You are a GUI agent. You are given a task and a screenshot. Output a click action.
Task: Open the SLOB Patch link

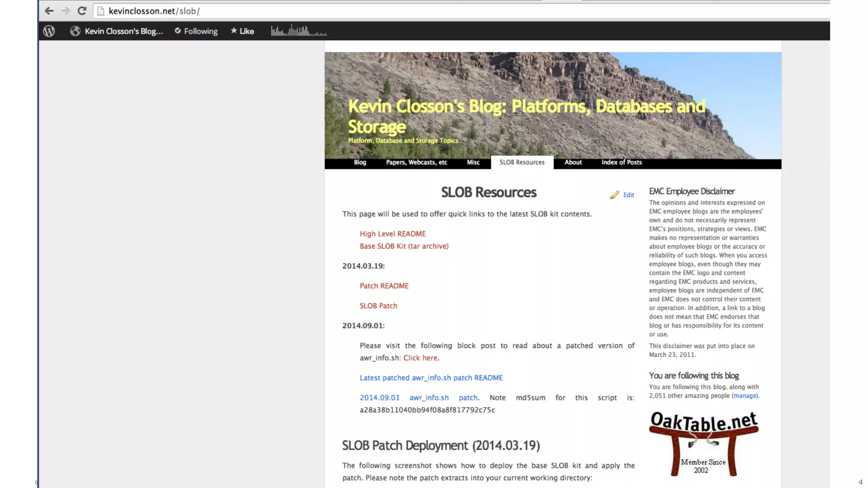click(378, 306)
